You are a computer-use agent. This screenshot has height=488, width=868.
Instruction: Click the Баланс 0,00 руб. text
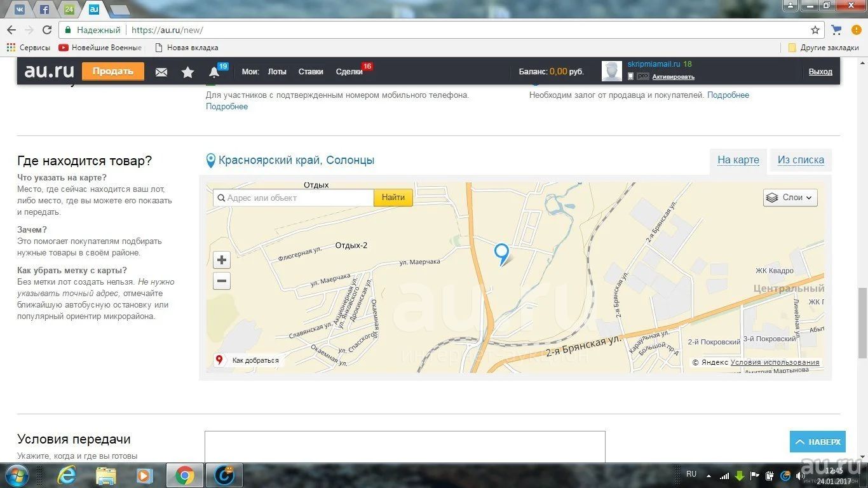click(x=552, y=72)
